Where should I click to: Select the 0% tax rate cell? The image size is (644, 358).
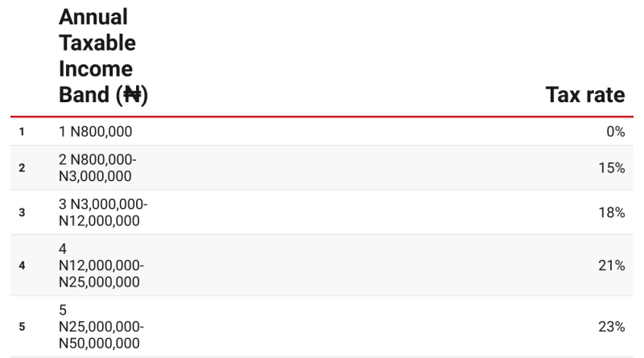click(x=615, y=131)
